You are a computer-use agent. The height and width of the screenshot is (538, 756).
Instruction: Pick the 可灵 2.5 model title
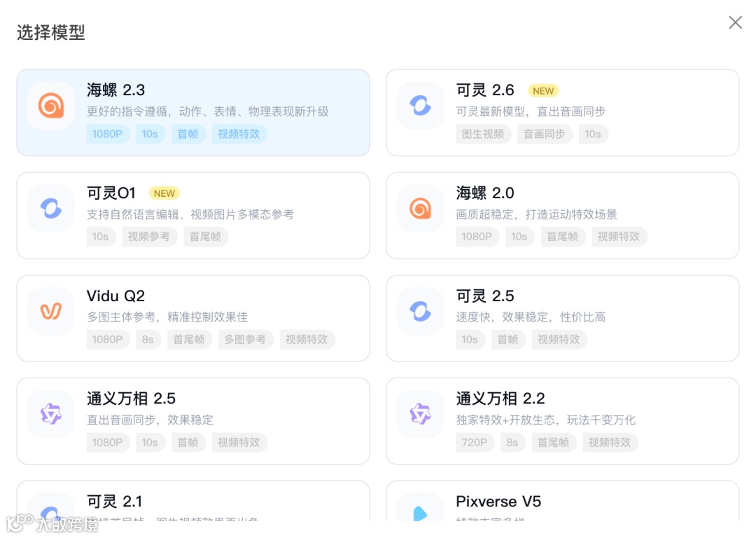(x=485, y=296)
